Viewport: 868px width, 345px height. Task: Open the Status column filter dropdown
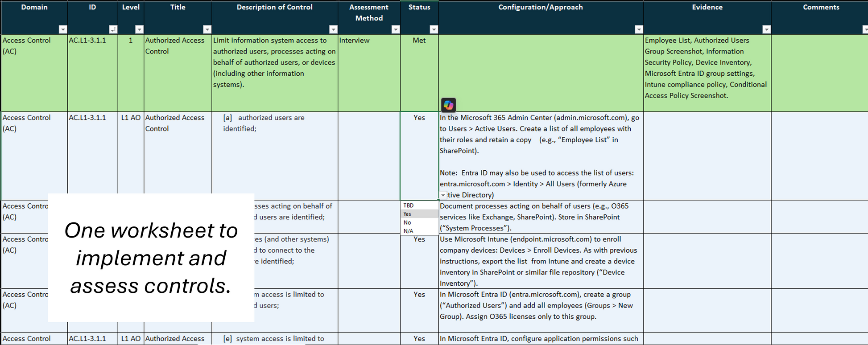[434, 29]
